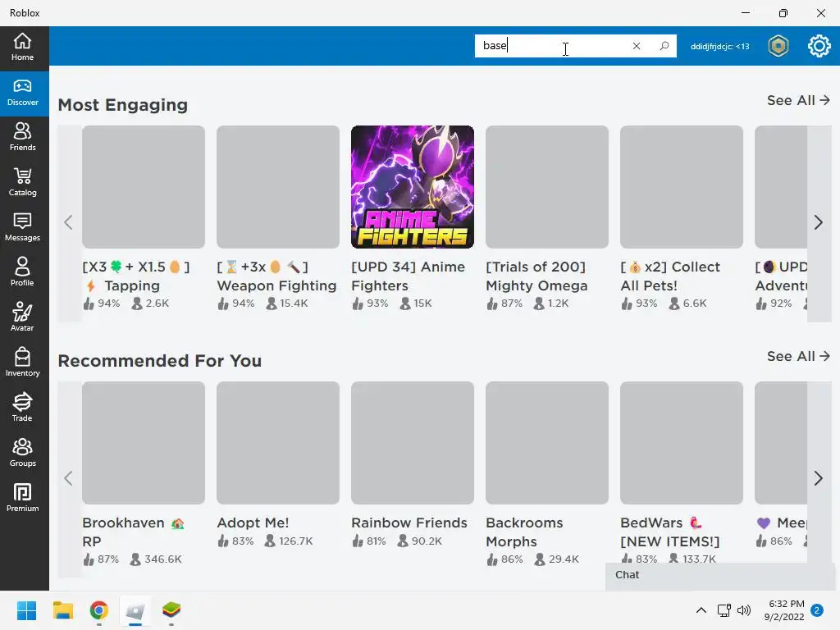Viewport: 840px width, 630px height.
Task: Open the taskbar clock and date
Action: pyautogui.click(x=785, y=610)
